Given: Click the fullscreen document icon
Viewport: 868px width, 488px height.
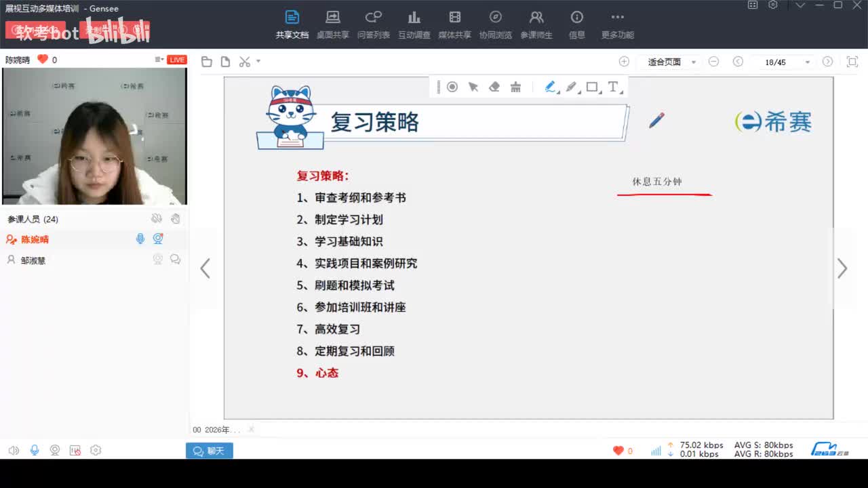Looking at the screenshot, I should 852,62.
